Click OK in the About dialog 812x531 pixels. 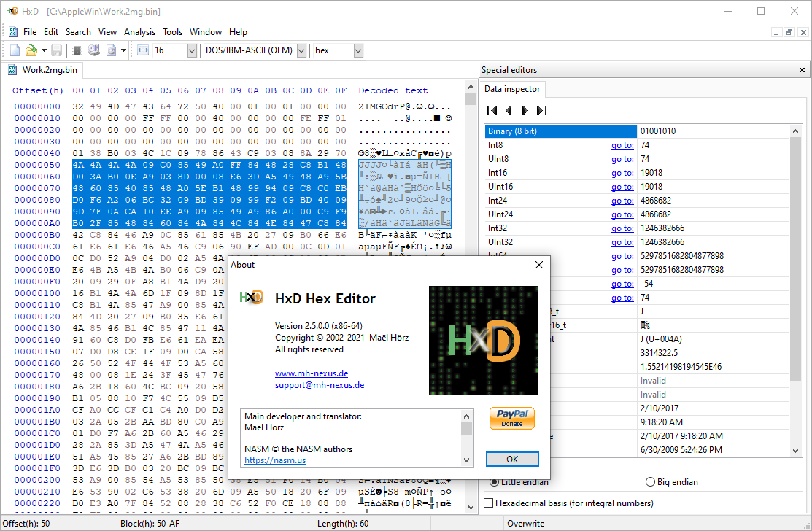(512, 459)
